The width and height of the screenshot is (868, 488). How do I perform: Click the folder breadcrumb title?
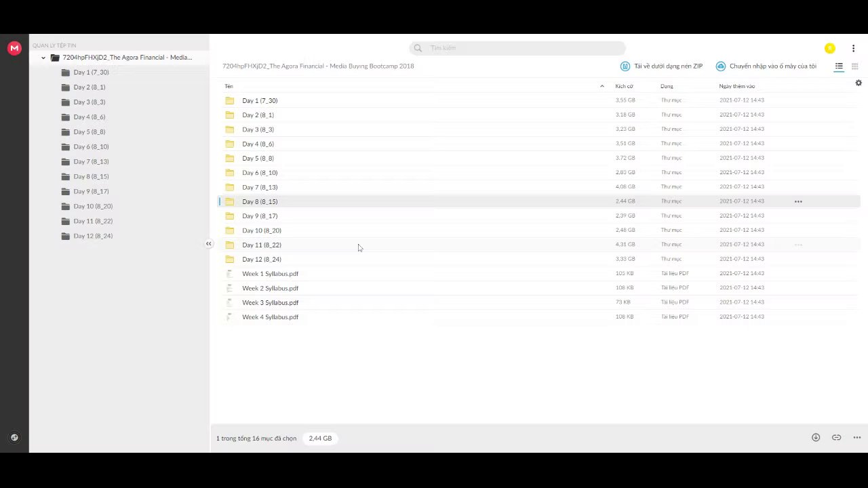(318, 66)
